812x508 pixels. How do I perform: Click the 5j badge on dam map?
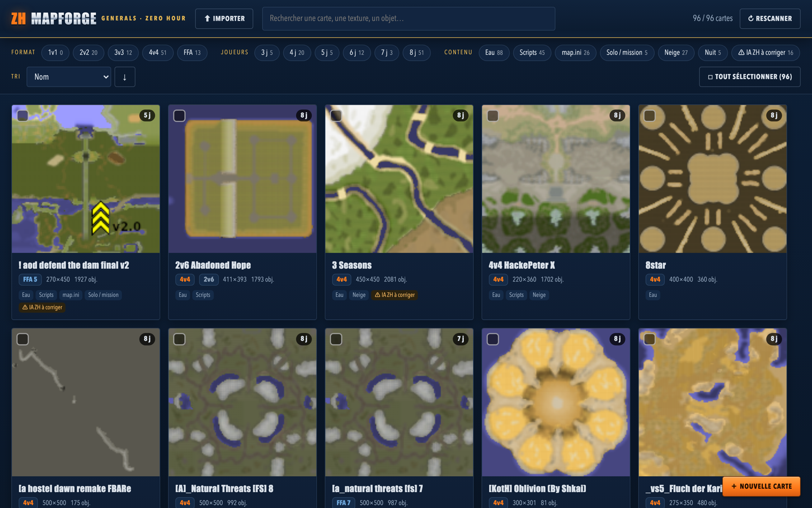pos(147,115)
